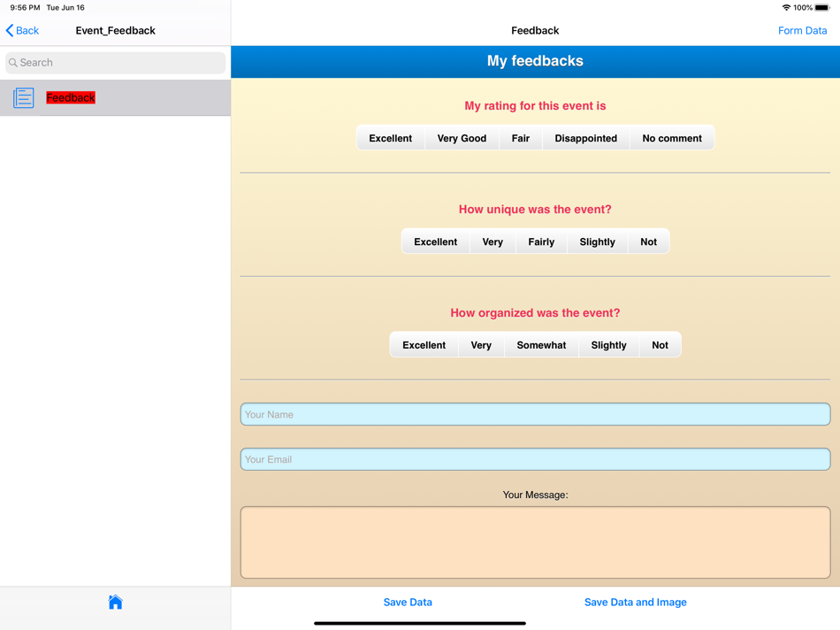Tap the Back chevron arrow

point(10,31)
